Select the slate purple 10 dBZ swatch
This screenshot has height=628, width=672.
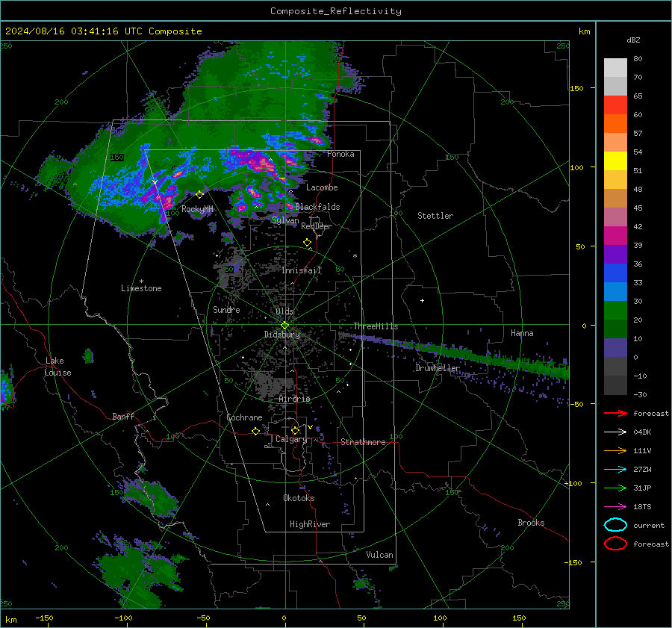pyautogui.click(x=615, y=348)
